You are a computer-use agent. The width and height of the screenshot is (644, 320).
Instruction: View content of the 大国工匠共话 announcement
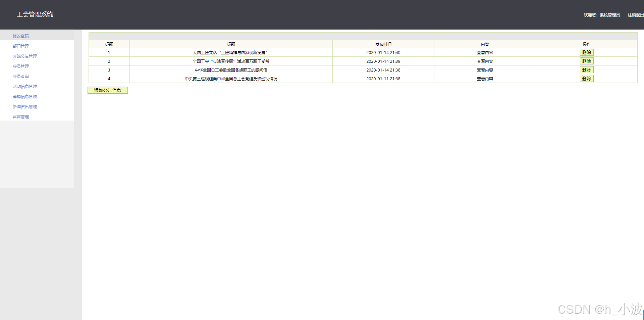[x=485, y=52]
